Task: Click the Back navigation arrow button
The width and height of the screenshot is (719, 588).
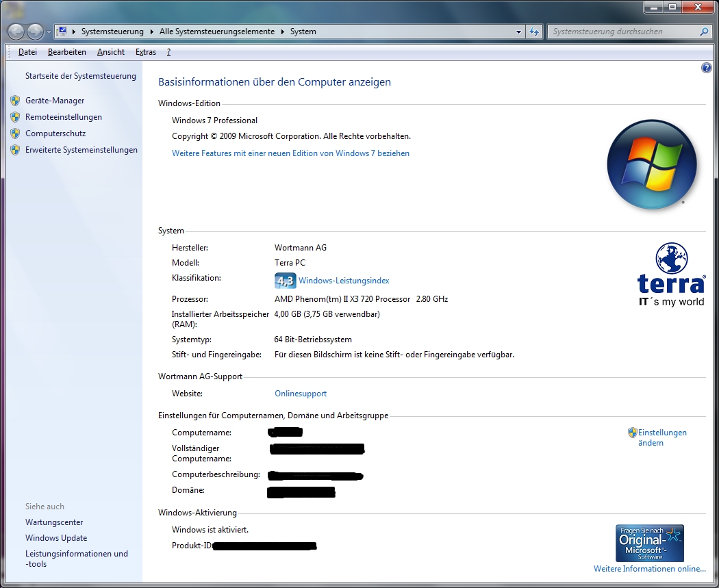Action: (x=16, y=31)
